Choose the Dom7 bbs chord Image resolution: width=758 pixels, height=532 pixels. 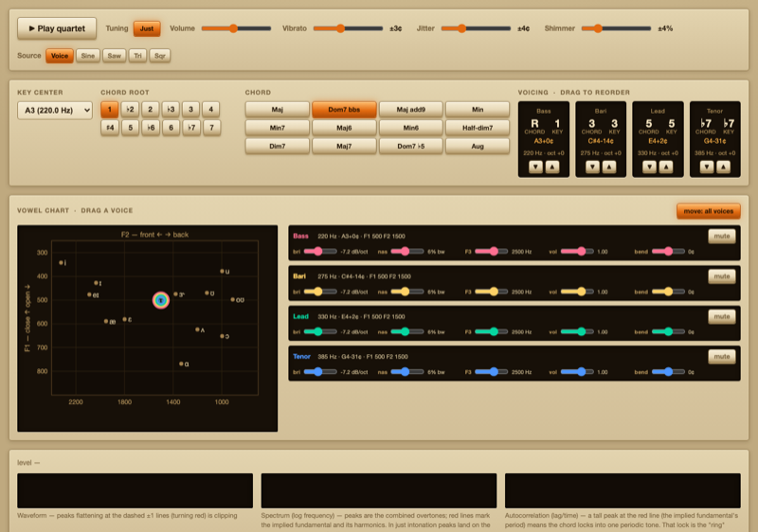344,110
